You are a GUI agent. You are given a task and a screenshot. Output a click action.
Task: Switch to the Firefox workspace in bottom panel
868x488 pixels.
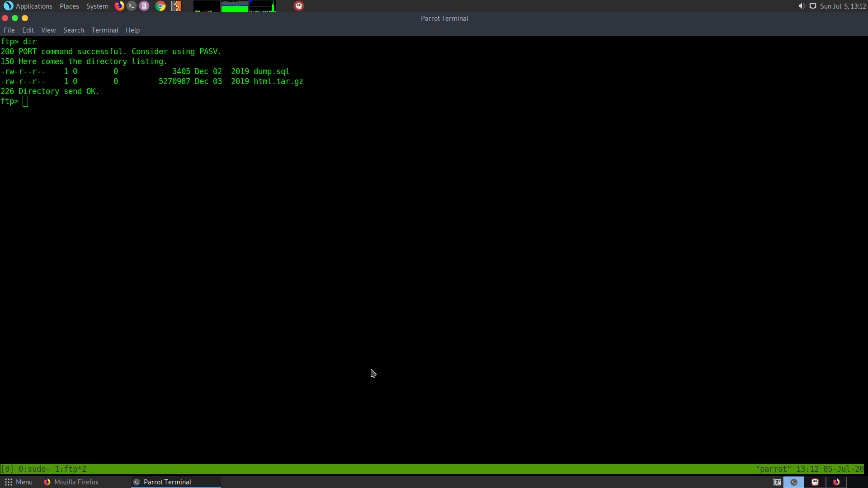[836, 482]
